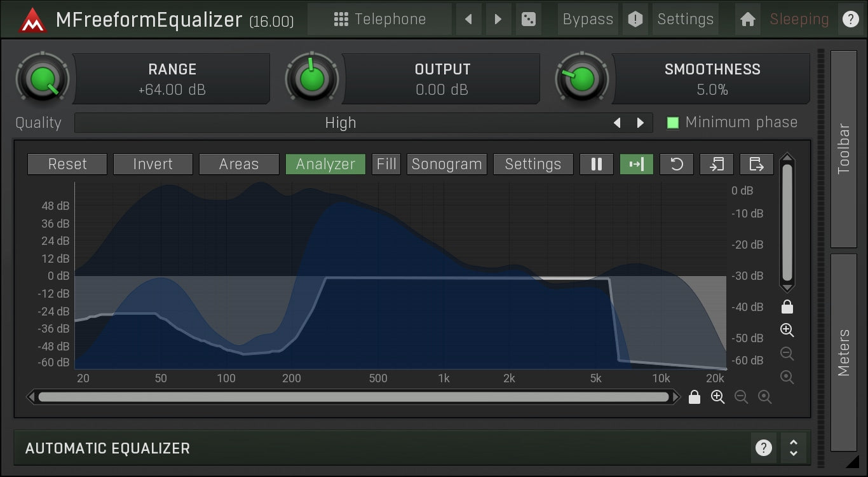Load the next preset with right arrow
868x477 pixels.
coord(498,19)
